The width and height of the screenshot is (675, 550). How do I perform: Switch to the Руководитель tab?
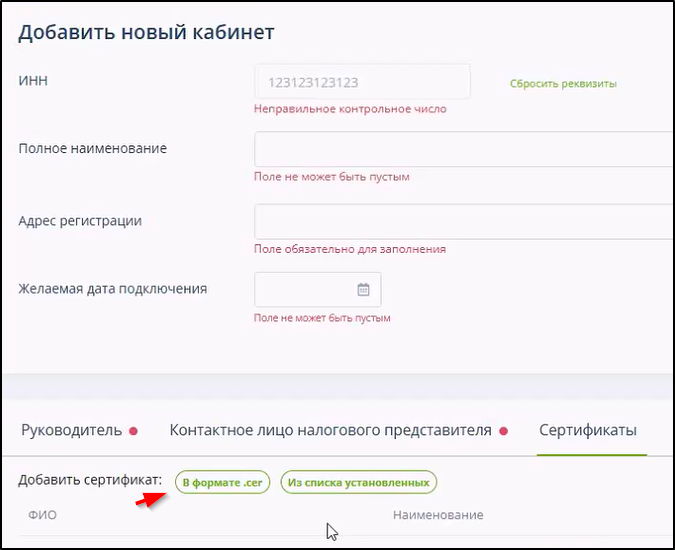click(71, 430)
